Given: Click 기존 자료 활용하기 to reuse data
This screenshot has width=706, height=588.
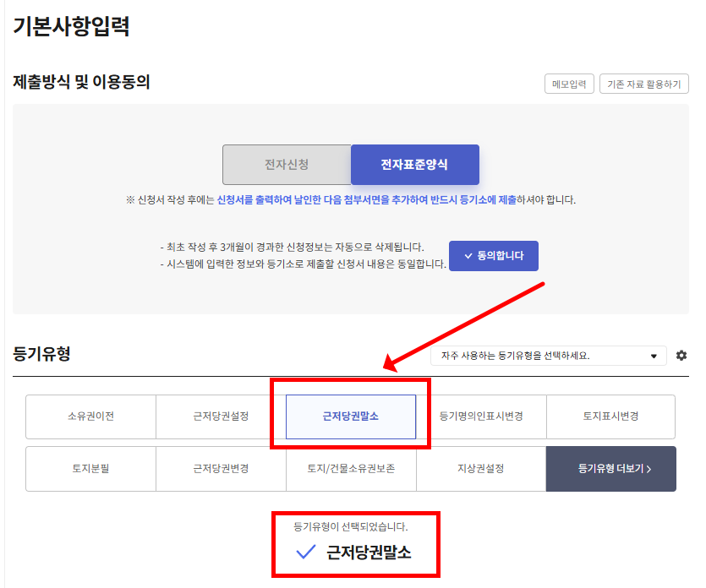Looking at the screenshot, I should 643,84.
